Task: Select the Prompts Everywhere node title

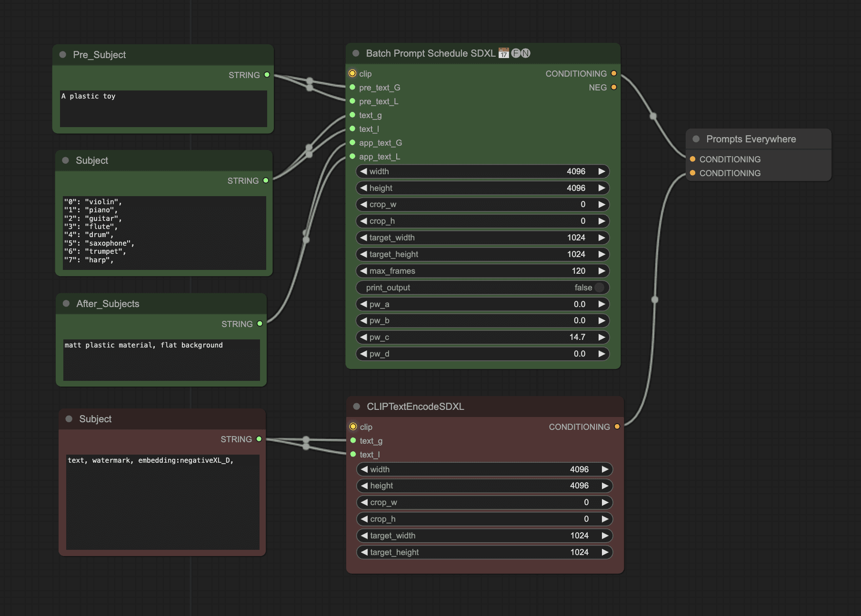Action: tap(751, 139)
